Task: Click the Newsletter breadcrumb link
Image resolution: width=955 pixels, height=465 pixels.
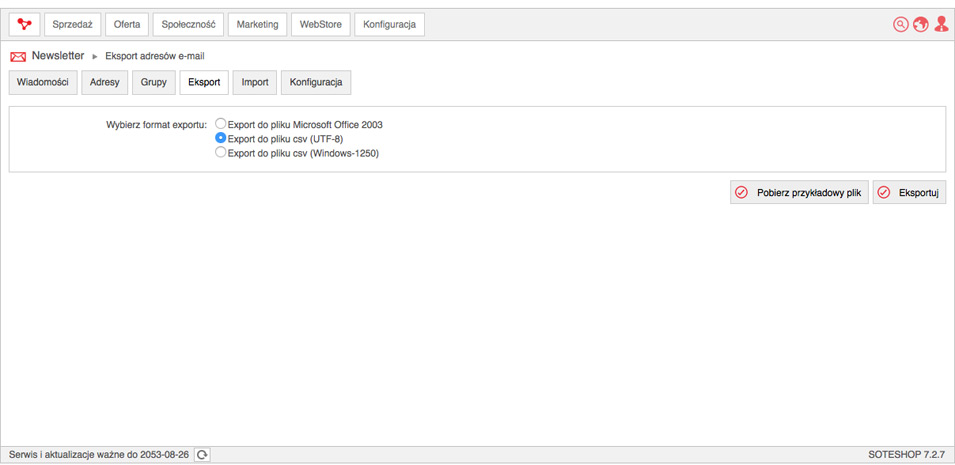Action: [x=58, y=56]
